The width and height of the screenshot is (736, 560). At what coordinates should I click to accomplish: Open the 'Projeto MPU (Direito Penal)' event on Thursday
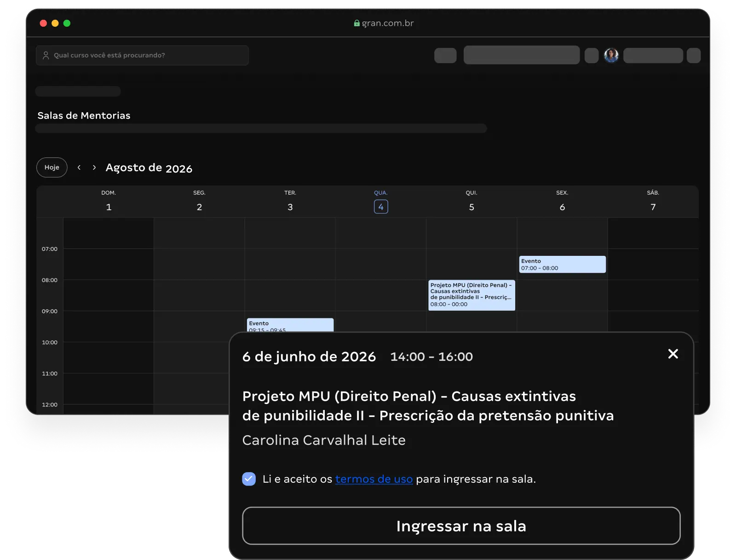[x=471, y=295]
